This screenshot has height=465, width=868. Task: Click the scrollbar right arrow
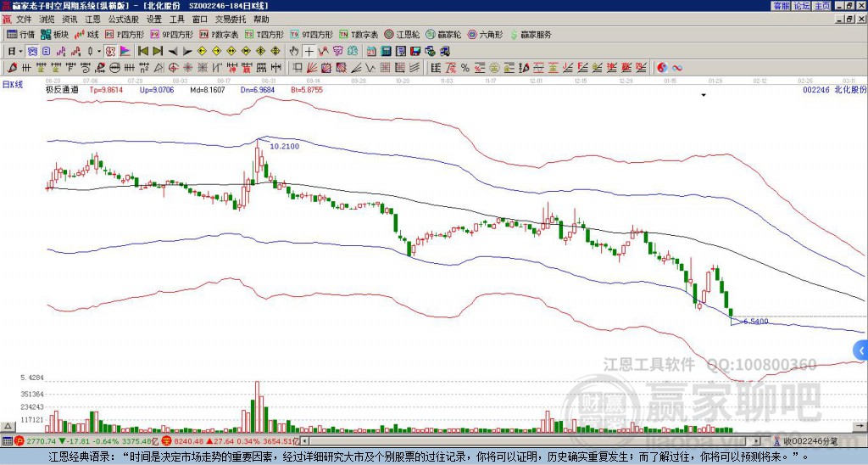(x=757, y=441)
